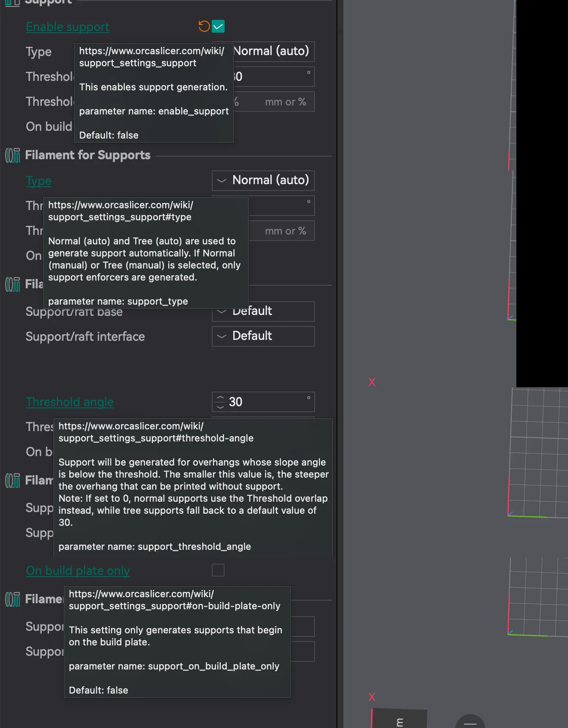The height and width of the screenshot is (728, 568).
Task: Expand the Support/raft interface Default dropdown
Action: point(263,336)
